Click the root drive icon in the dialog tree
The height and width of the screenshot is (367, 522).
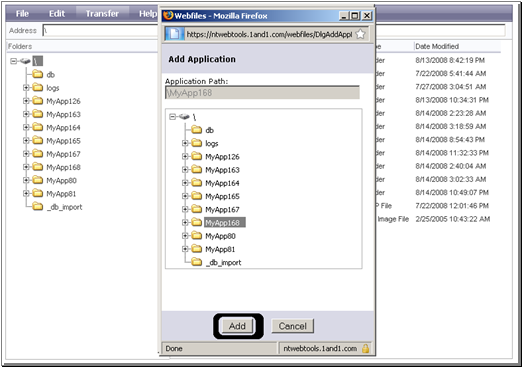[x=184, y=117]
